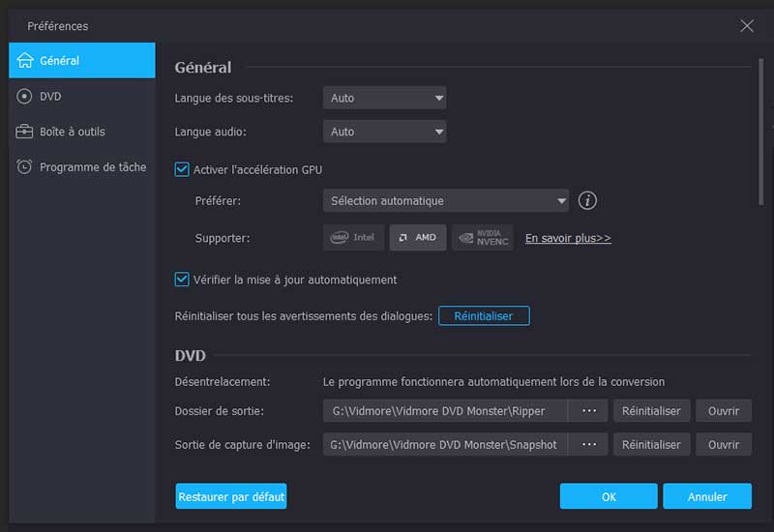Click the toolbox icon beside Boîte à outils

25,132
